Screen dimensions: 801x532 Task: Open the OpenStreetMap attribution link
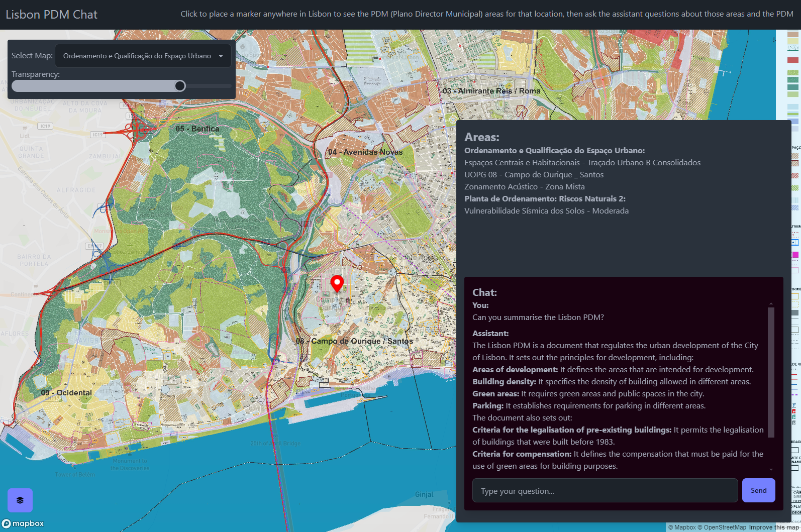pos(722,527)
